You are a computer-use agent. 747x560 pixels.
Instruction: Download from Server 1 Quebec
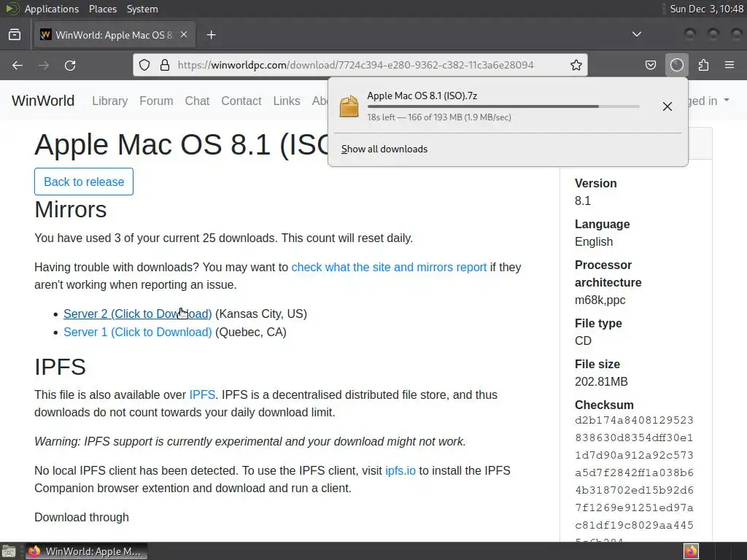138,332
